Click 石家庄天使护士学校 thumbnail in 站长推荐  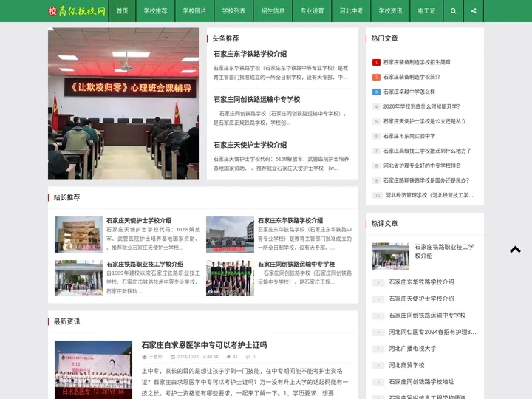(79, 234)
